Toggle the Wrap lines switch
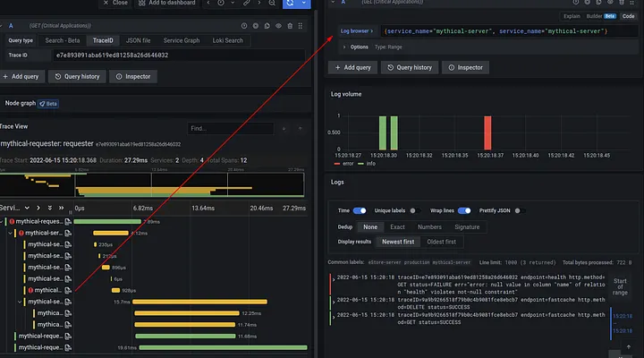The image size is (644, 358). point(464,211)
